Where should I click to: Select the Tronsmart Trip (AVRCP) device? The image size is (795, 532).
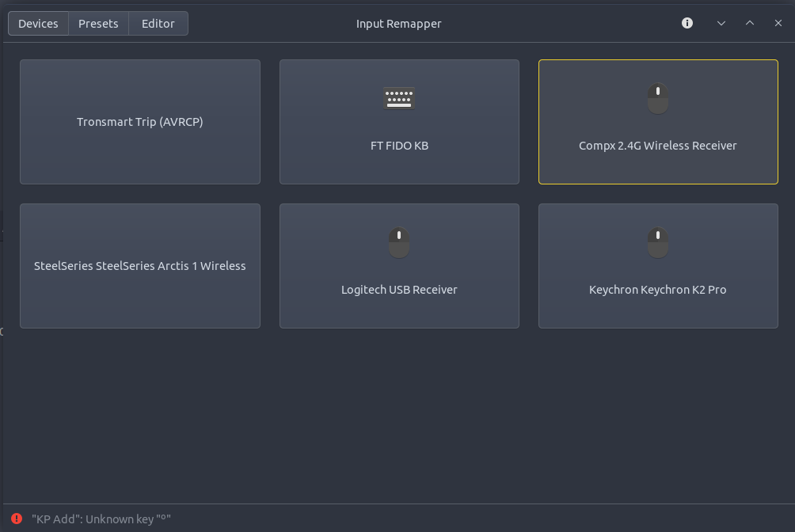(140, 122)
